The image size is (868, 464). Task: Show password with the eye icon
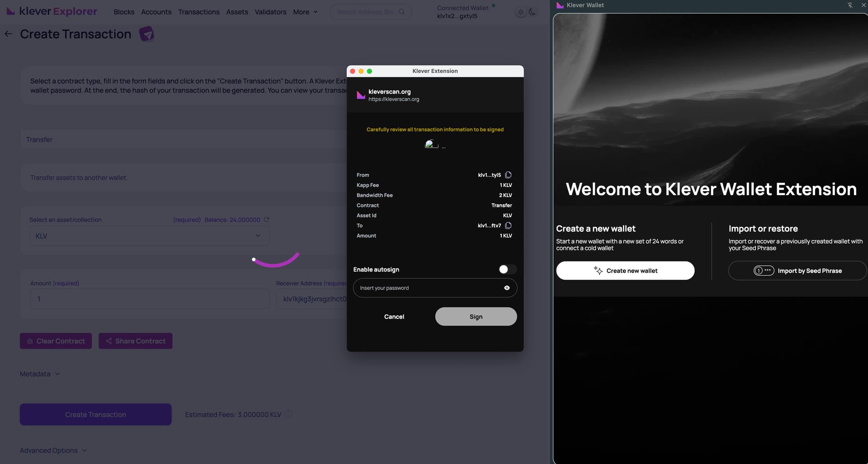click(x=507, y=288)
